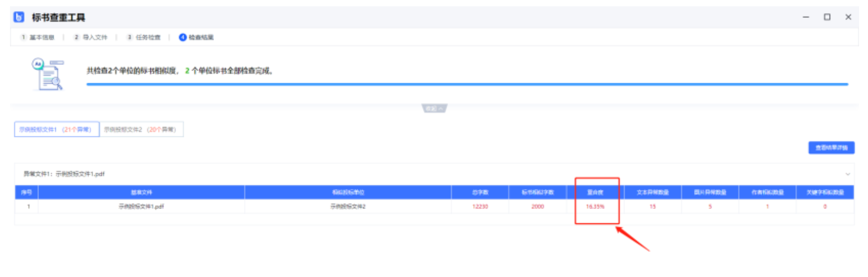The width and height of the screenshot is (868, 277).
Task: Go to step 3 任务检查
Action: 144,37
